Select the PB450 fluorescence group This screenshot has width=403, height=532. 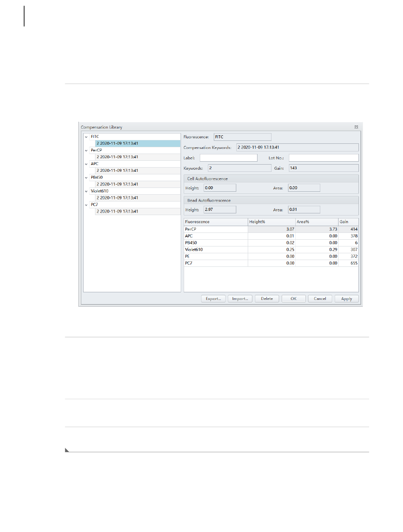(x=135, y=177)
